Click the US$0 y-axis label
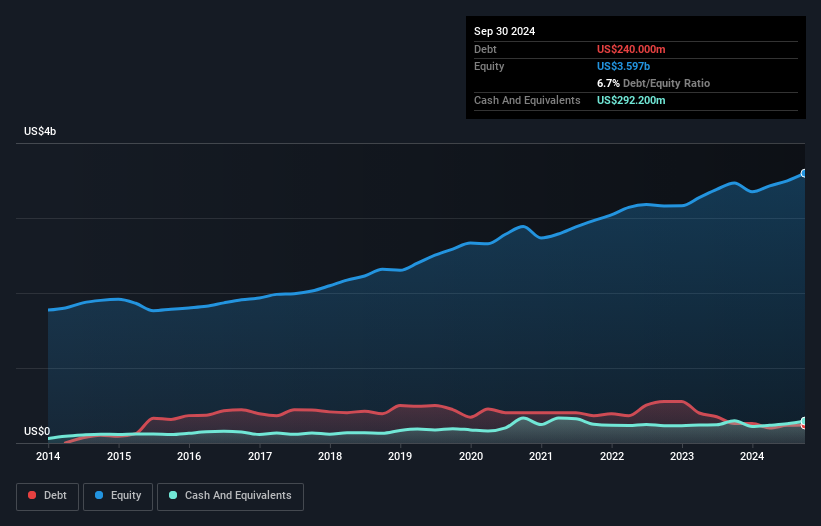Image resolution: width=821 pixels, height=526 pixels. (37, 431)
